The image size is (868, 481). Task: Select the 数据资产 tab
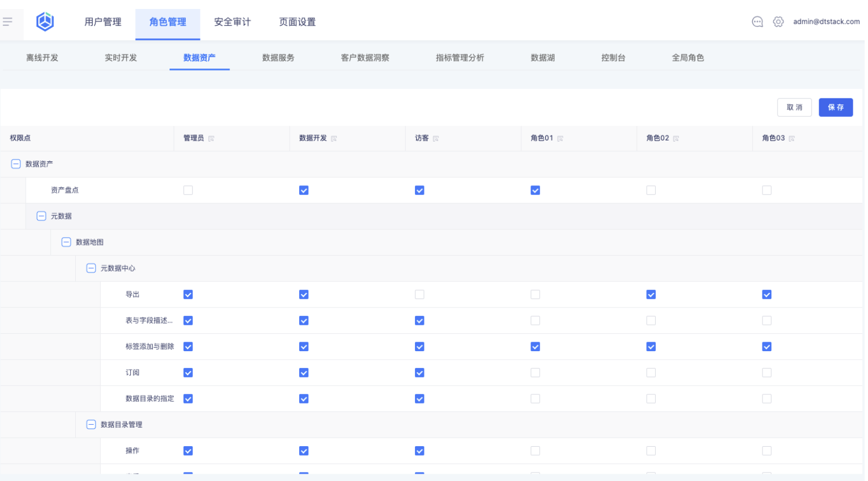(199, 58)
